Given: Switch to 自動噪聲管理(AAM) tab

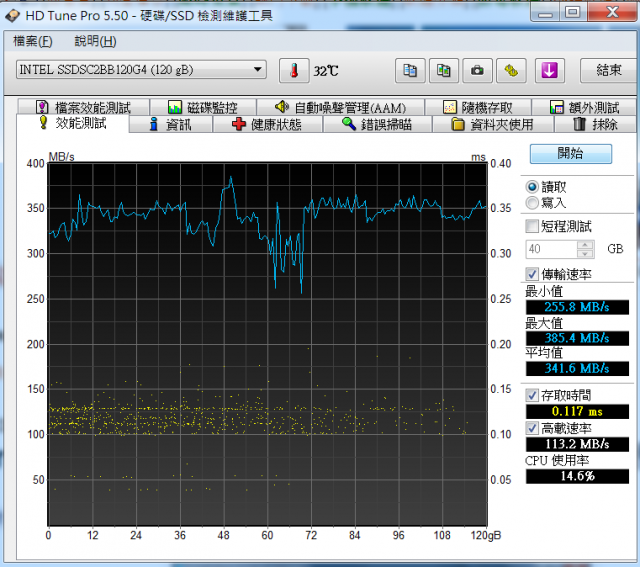Looking at the screenshot, I should coord(340,107).
